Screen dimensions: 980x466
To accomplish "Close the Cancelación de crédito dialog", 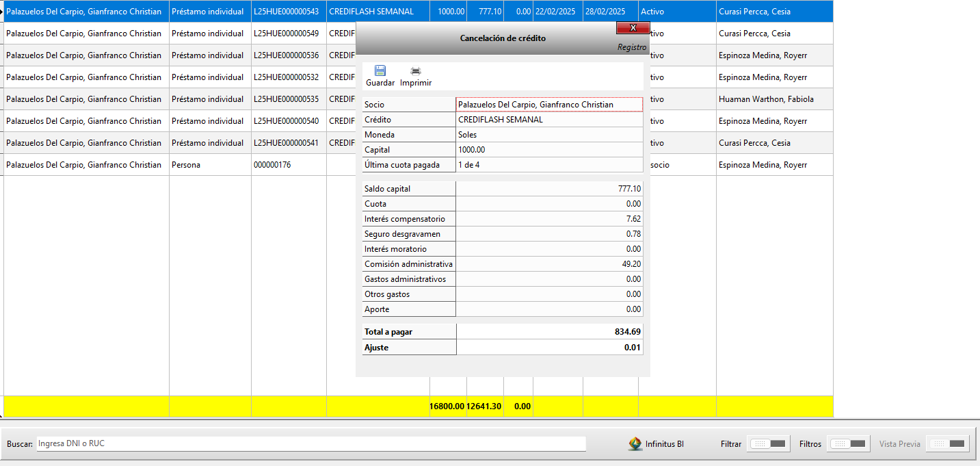I will click(633, 27).
